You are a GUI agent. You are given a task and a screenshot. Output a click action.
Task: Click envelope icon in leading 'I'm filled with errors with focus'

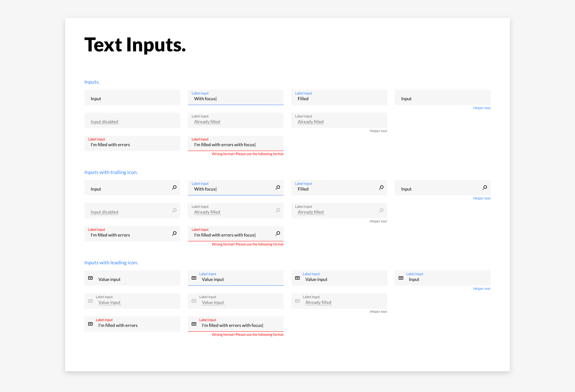194,324
